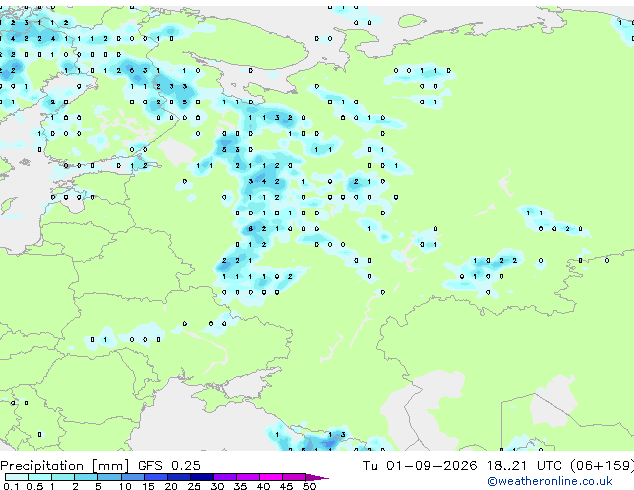This screenshot has width=634, height=490.
Task: Click the legend swatch between 0.5 and 1
Action: coord(40,477)
